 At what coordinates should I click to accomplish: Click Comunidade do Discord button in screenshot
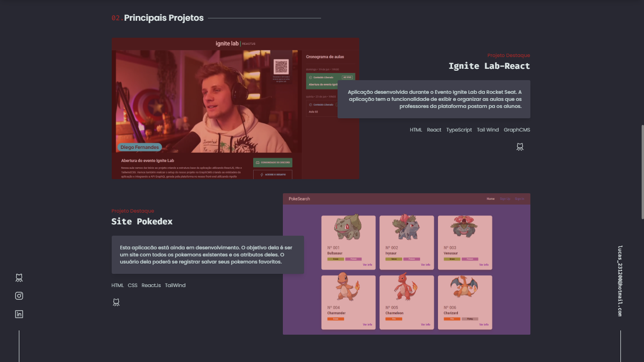[272, 163]
